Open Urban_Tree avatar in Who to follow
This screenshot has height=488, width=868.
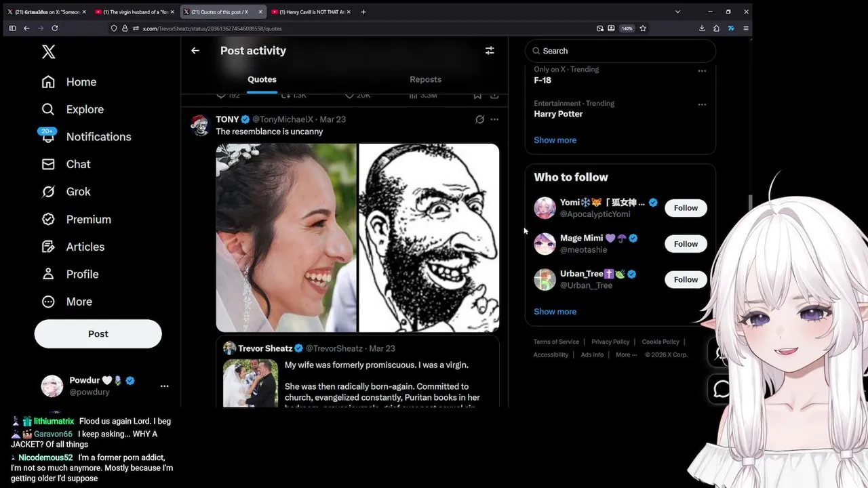(545, 279)
